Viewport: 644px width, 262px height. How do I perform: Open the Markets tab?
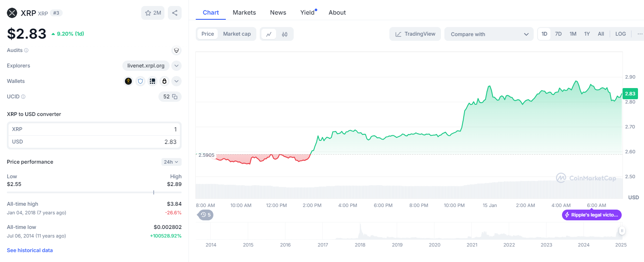coord(244,12)
